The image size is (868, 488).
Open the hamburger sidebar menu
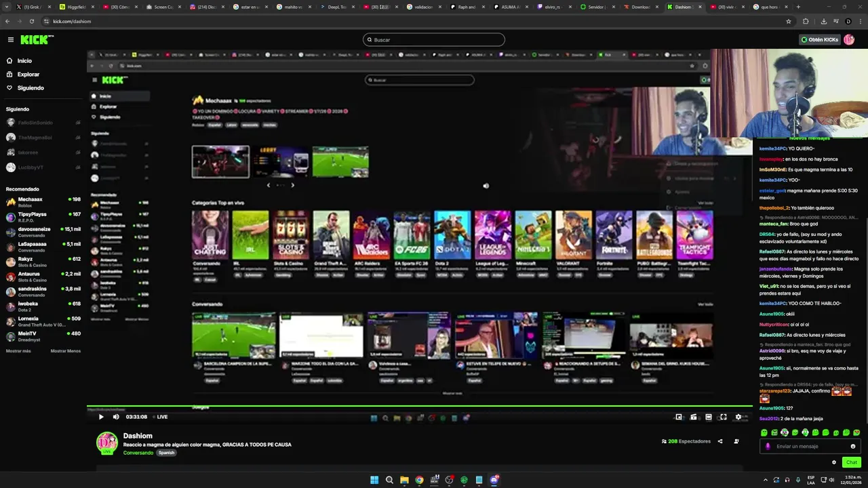click(10, 40)
